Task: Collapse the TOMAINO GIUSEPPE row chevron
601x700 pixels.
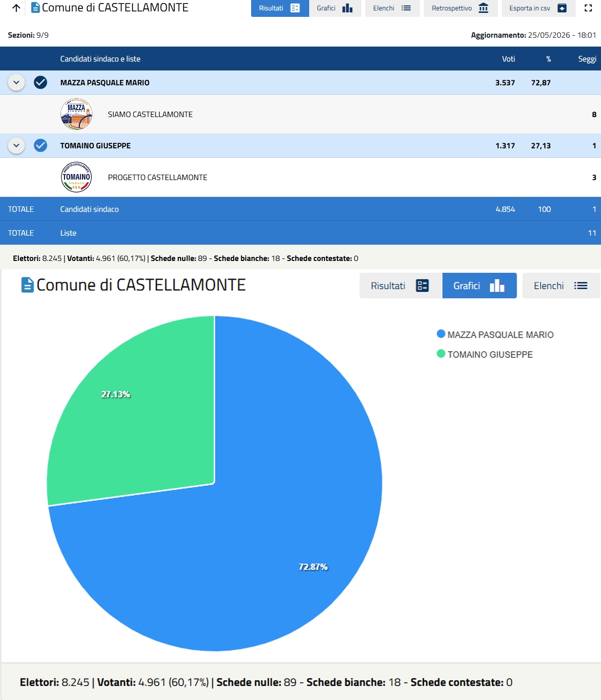Action: click(16, 145)
